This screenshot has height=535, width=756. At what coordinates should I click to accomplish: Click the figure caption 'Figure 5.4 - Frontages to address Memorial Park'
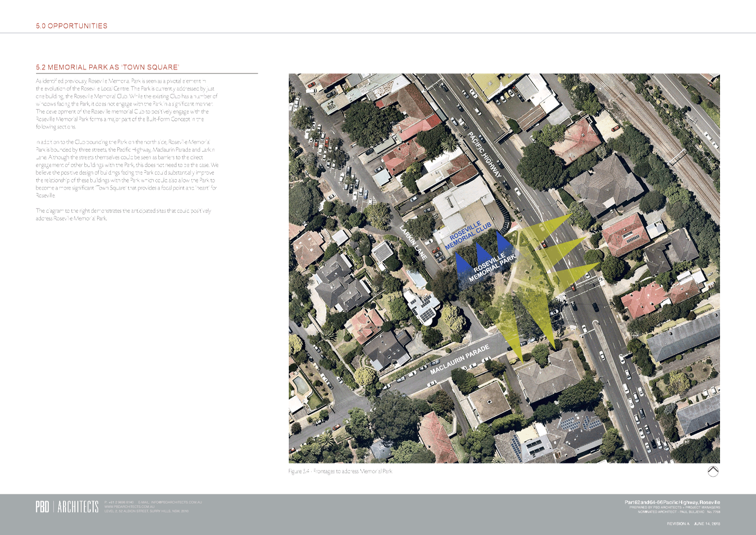click(340, 471)
